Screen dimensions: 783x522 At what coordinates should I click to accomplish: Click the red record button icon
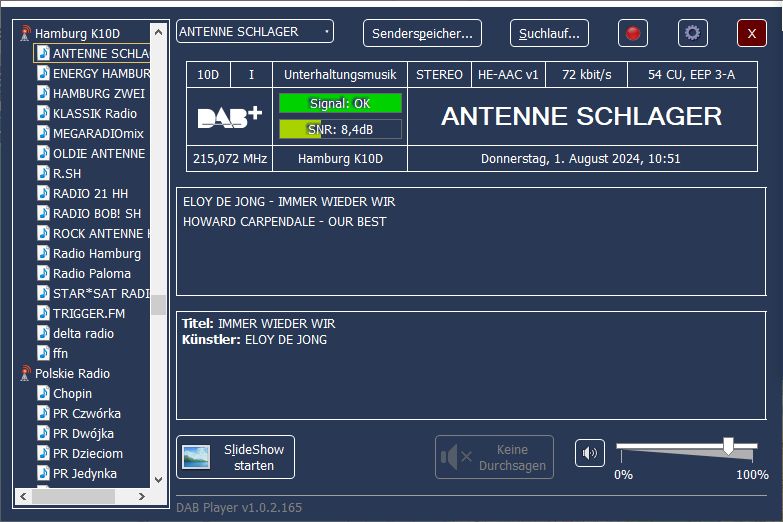click(x=633, y=33)
